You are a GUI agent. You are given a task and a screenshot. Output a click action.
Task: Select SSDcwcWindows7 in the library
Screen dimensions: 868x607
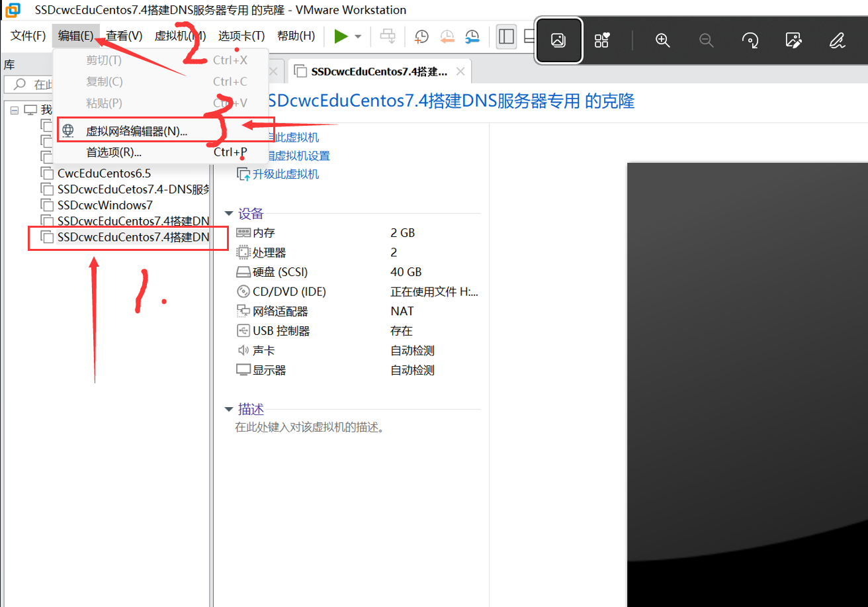point(105,205)
